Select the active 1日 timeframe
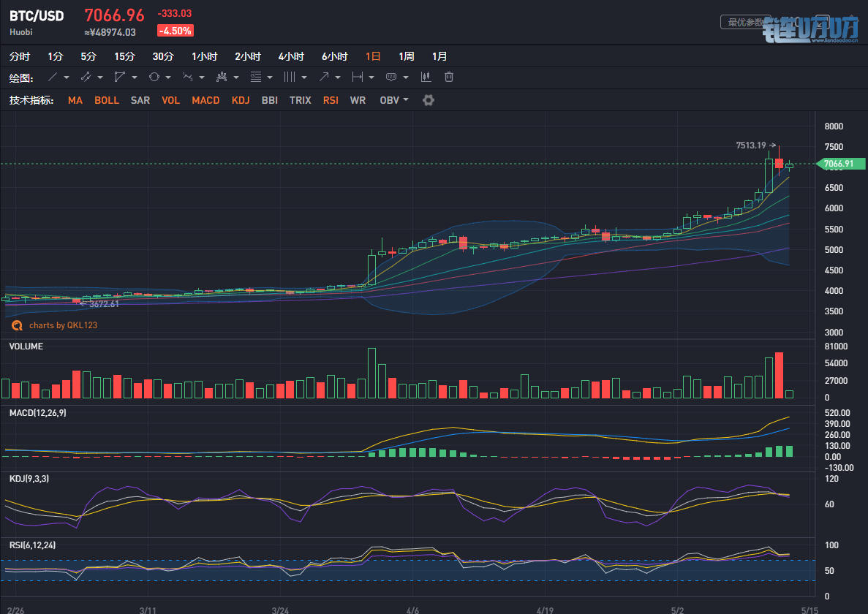This screenshot has height=614, width=868. pos(373,56)
